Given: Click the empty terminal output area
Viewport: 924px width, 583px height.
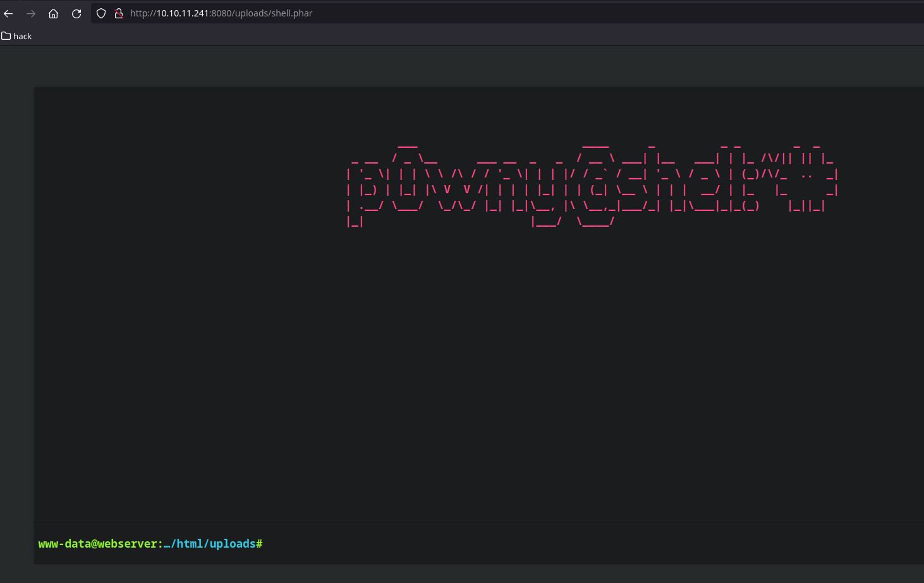Looking at the screenshot, I should click(x=442, y=379).
